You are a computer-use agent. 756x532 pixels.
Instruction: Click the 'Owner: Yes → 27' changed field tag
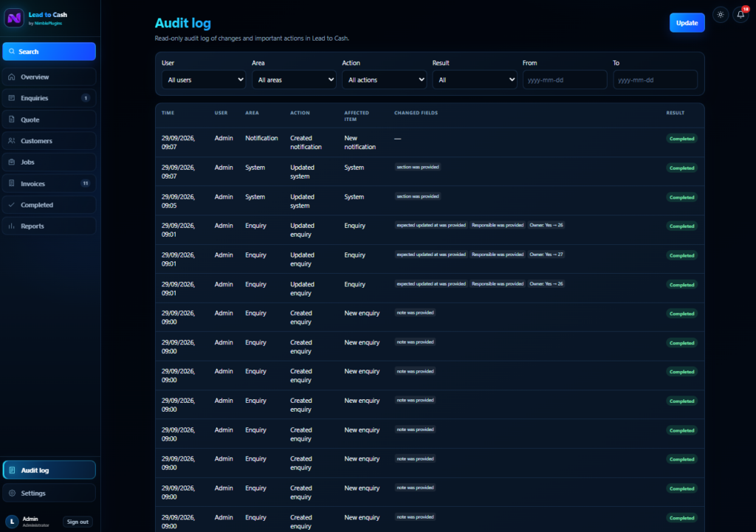(x=546, y=255)
